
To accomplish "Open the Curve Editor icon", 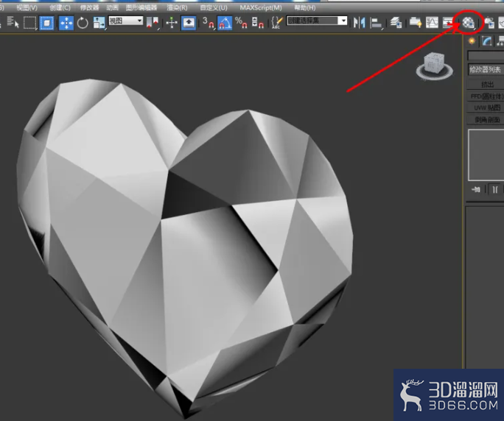I will coord(432,23).
